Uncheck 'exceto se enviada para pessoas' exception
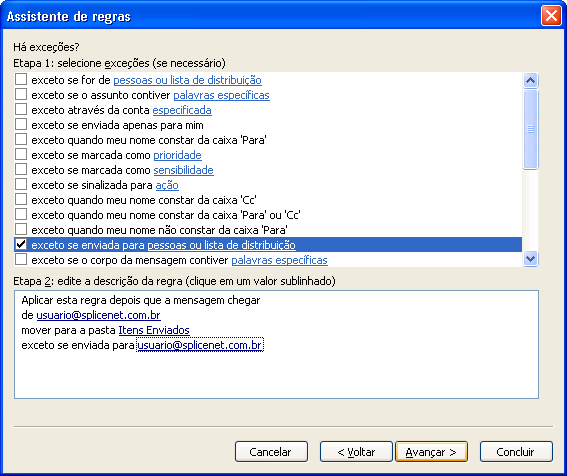The width and height of the screenshot is (567, 476). click(x=21, y=245)
